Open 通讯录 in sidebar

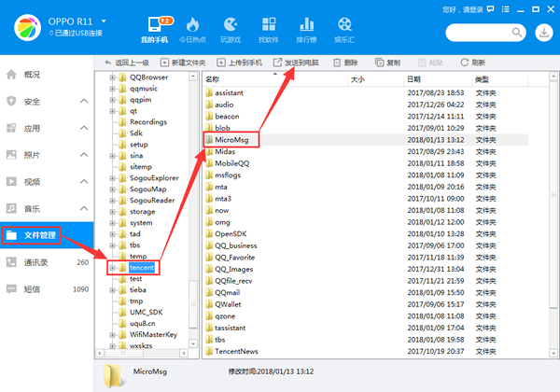click(x=47, y=262)
